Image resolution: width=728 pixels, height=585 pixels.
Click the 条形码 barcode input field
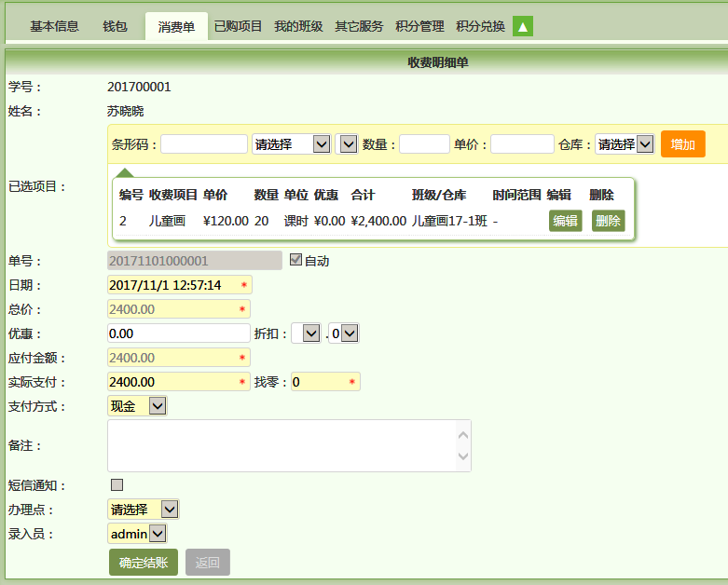coord(204,144)
